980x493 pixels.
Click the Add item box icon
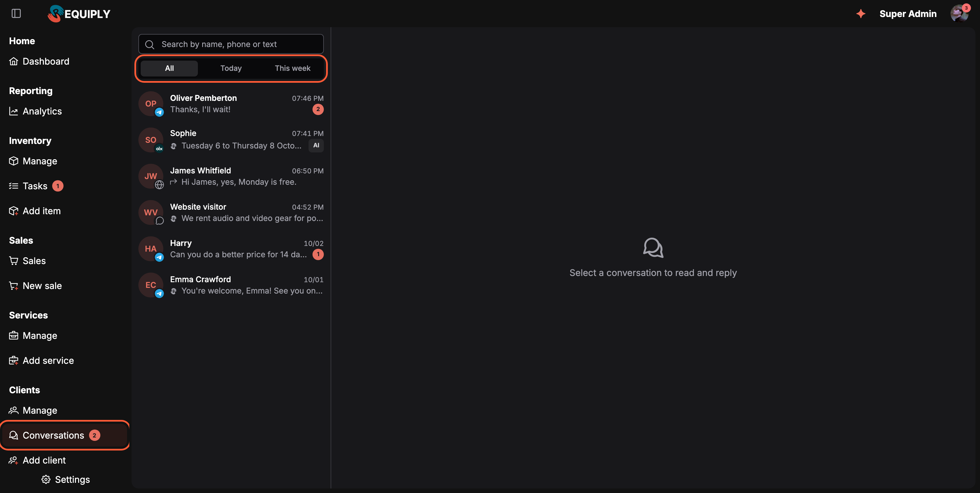14,211
